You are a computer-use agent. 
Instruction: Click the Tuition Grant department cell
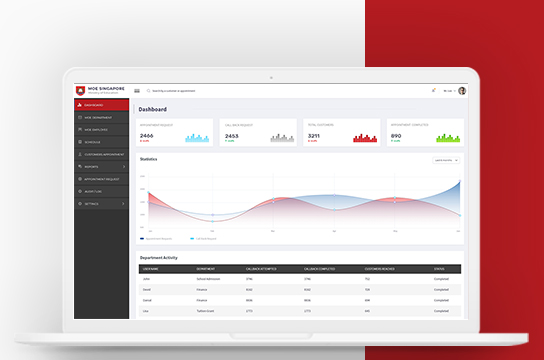[x=205, y=311]
